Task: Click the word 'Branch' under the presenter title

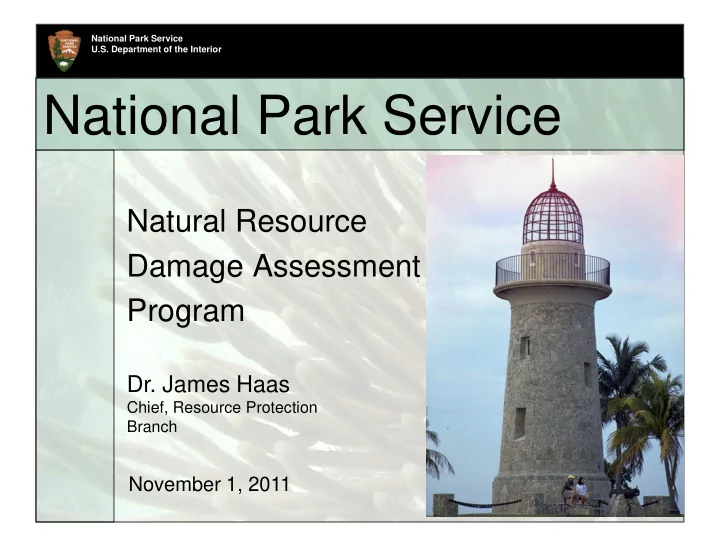Action: coord(152,427)
